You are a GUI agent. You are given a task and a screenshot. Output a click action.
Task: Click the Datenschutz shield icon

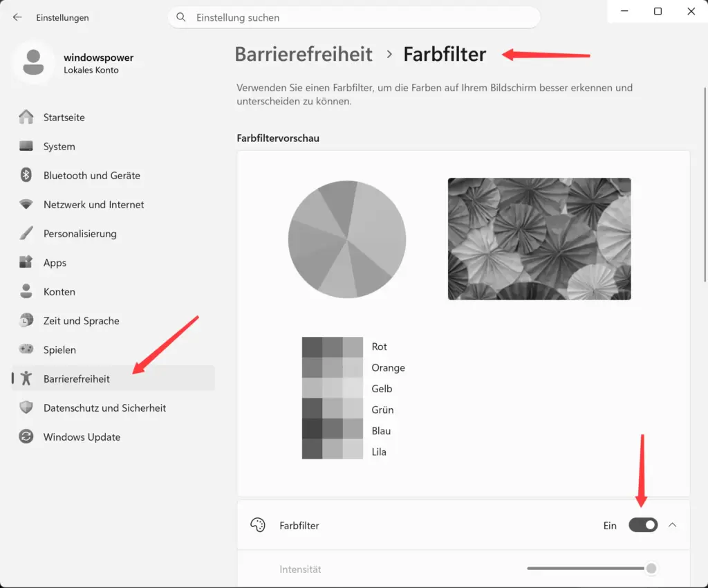coord(26,407)
